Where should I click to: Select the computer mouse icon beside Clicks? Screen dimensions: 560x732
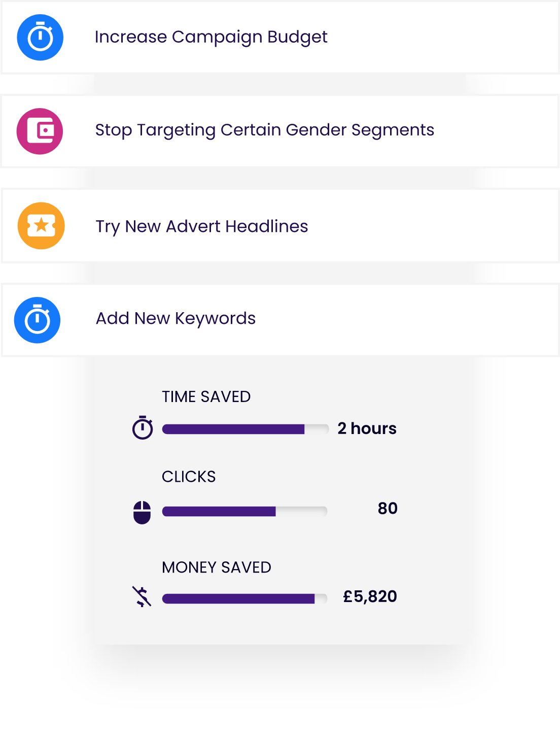pyautogui.click(x=143, y=512)
